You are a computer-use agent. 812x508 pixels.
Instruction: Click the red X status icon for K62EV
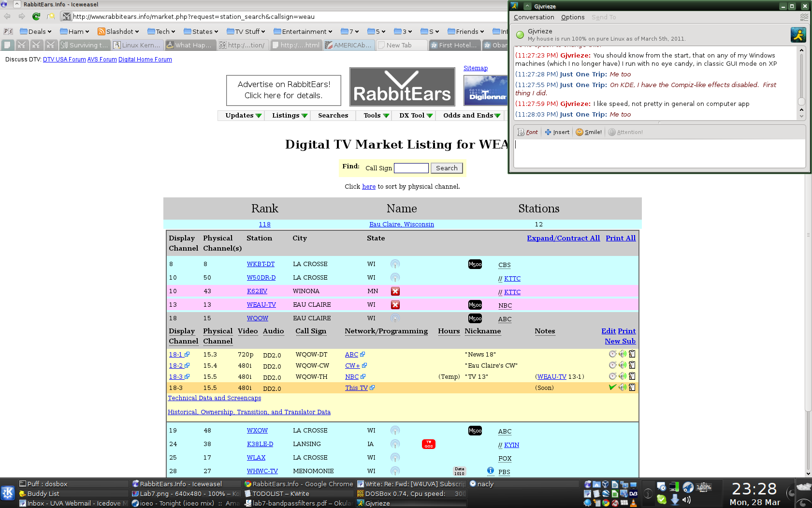click(395, 291)
